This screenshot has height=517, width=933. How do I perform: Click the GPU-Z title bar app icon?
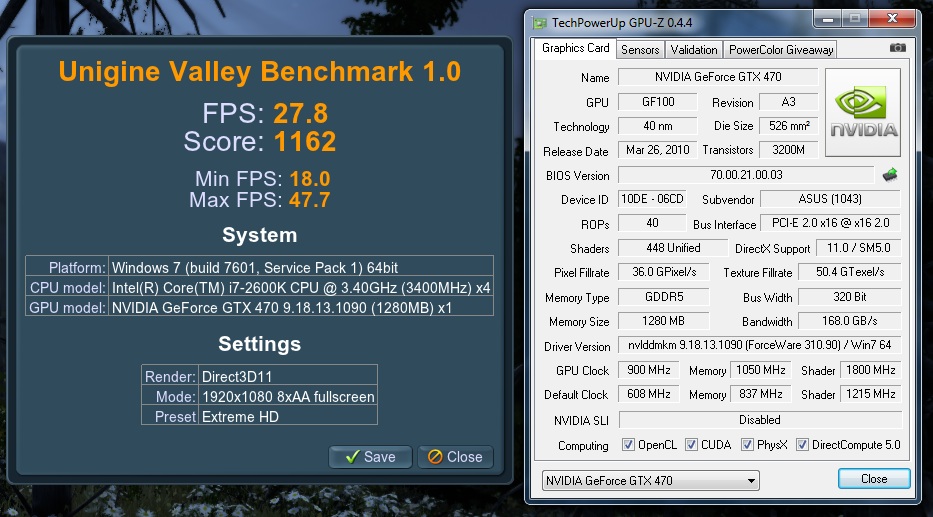[540, 21]
